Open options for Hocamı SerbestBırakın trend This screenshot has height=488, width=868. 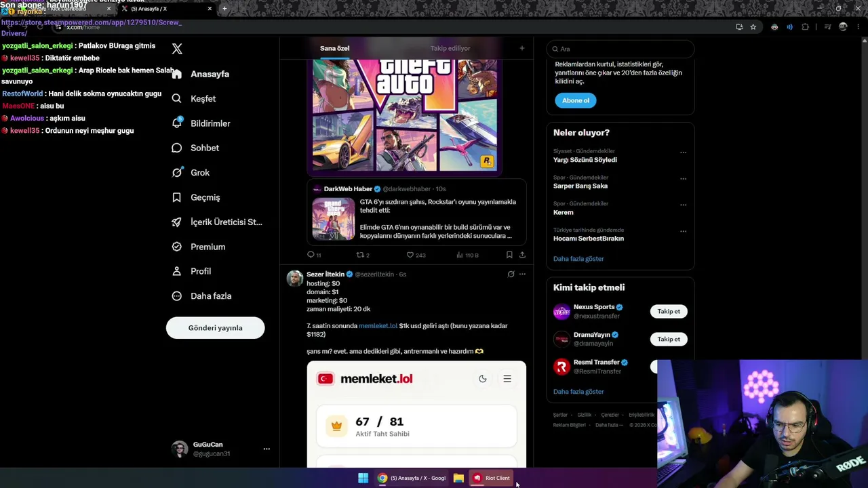pos(683,231)
